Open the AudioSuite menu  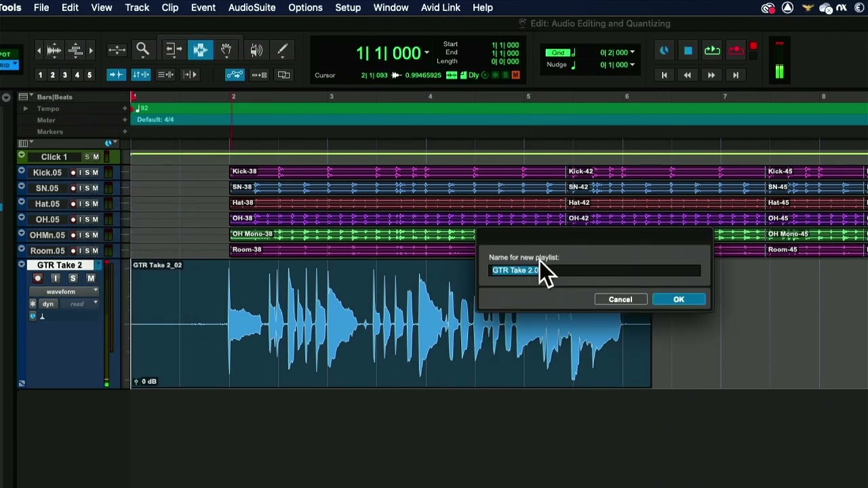pyautogui.click(x=252, y=7)
